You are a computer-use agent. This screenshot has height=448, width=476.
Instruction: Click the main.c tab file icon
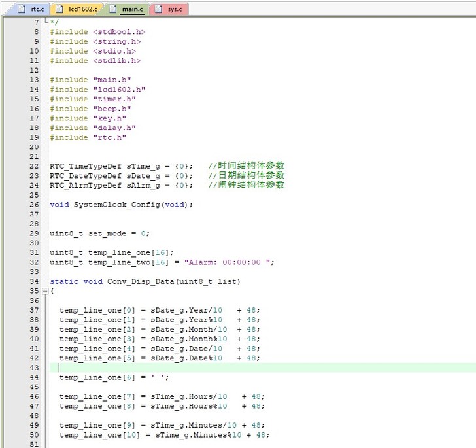click(x=112, y=9)
